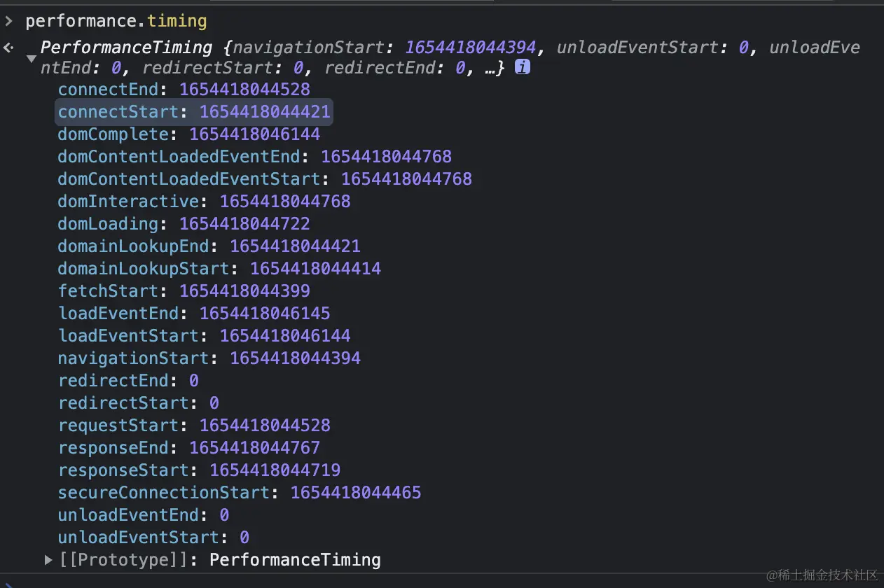Click the domComplete property
884x588 pixels.
[x=189, y=134]
